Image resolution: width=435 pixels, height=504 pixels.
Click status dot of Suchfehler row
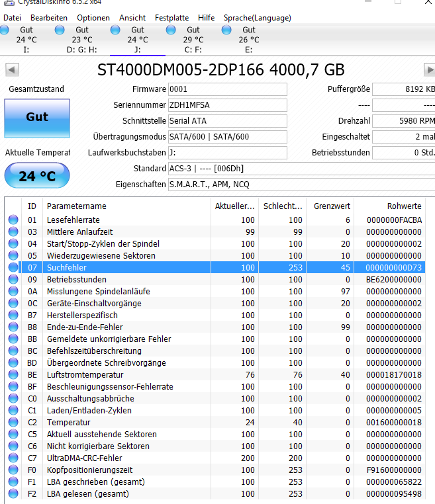click(13, 267)
